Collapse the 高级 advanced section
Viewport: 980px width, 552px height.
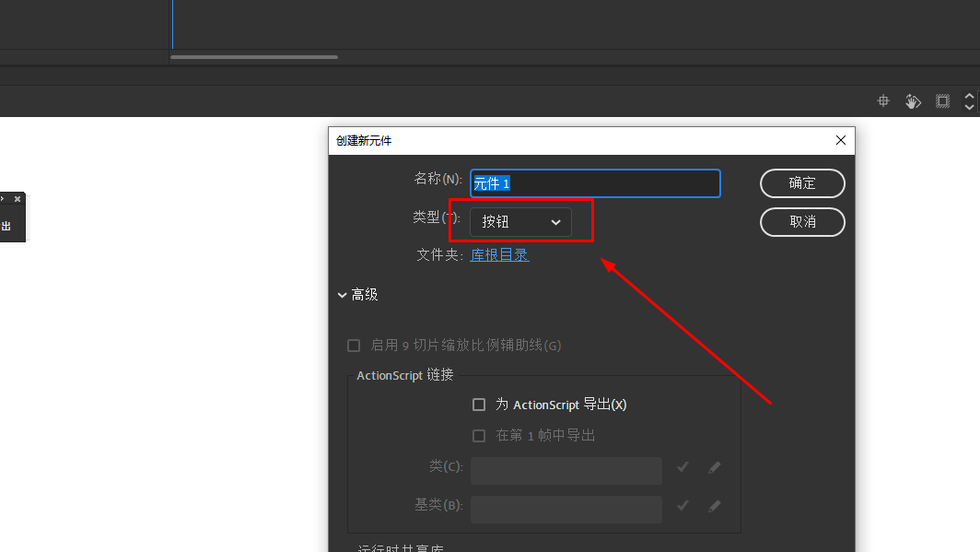(342, 295)
